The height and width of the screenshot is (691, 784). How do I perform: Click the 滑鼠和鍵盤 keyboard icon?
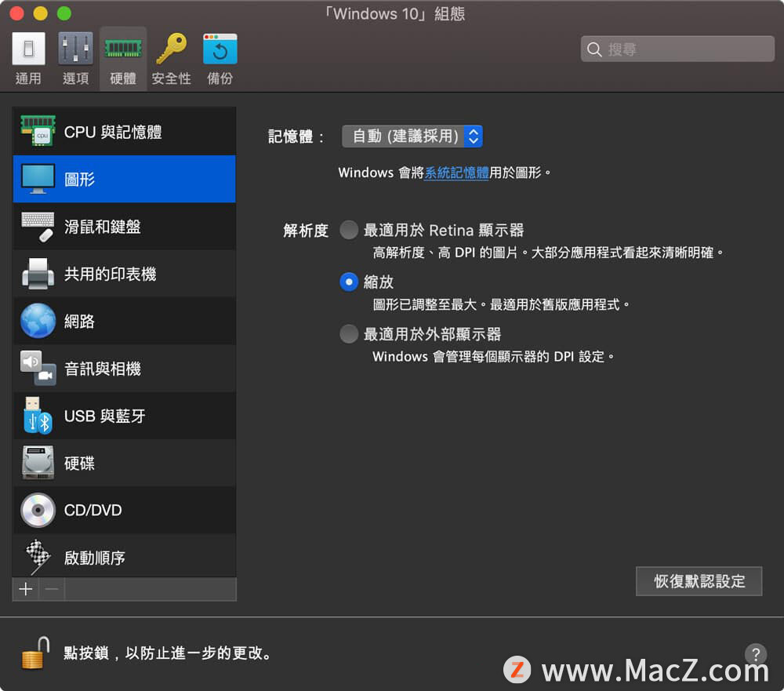tap(38, 227)
